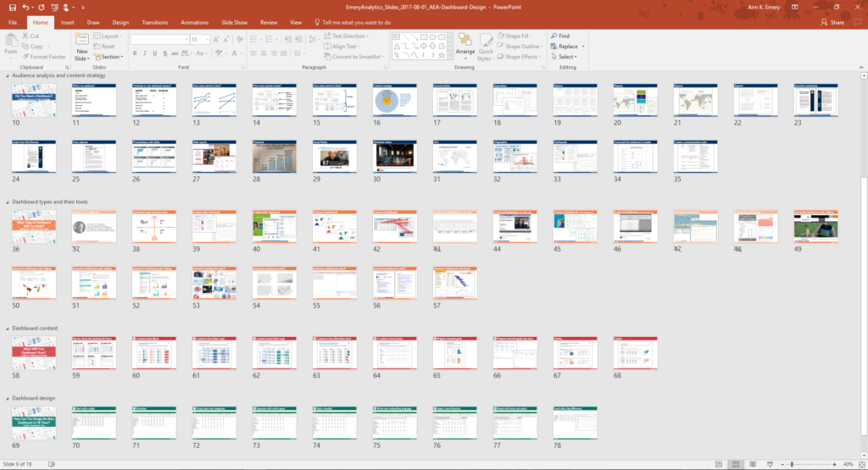Screen dimensions: 868x470
Task: Switch to the Animations tab
Action: click(x=194, y=23)
